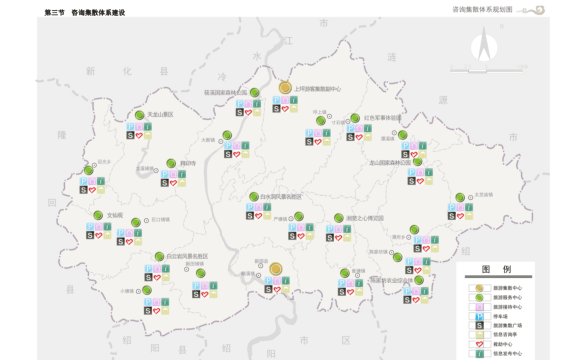Select the green 旅游服务中心 symbol in legend
The image size is (570, 360).
click(479, 297)
